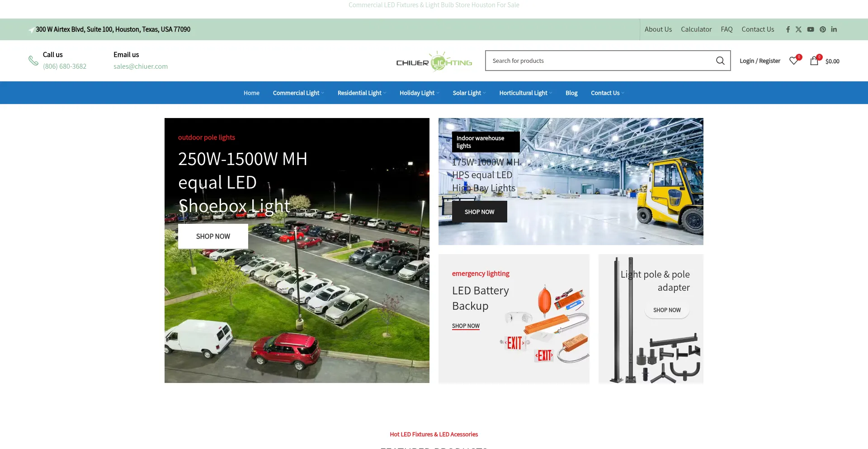Click the 'outdoor pole lights' red label
The height and width of the screenshot is (449, 868).
tap(207, 137)
